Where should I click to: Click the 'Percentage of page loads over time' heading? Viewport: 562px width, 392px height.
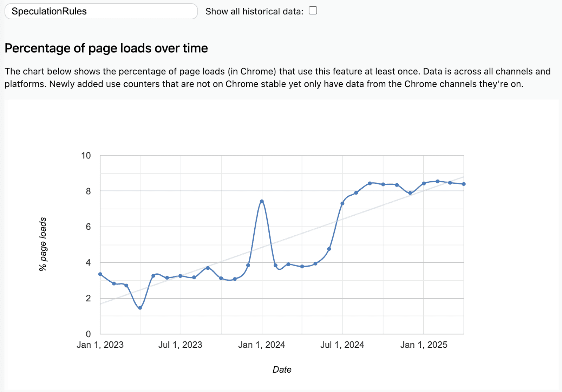tap(106, 48)
